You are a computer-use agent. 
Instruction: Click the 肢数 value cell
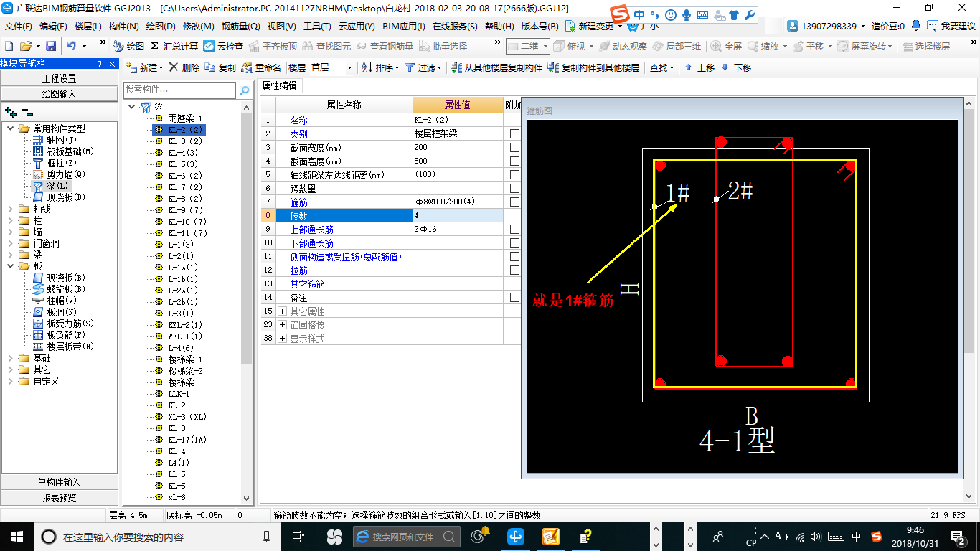pyautogui.click(x=458, y=216)
